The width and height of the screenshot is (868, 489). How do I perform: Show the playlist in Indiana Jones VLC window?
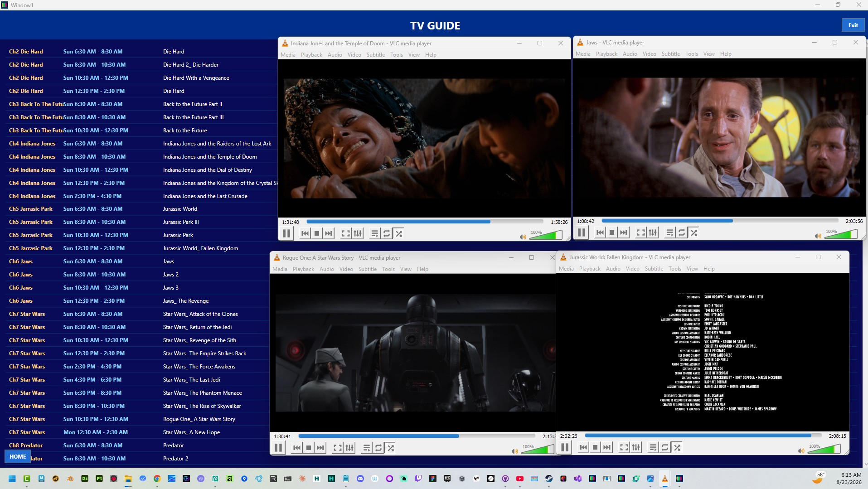coord(375,233)
